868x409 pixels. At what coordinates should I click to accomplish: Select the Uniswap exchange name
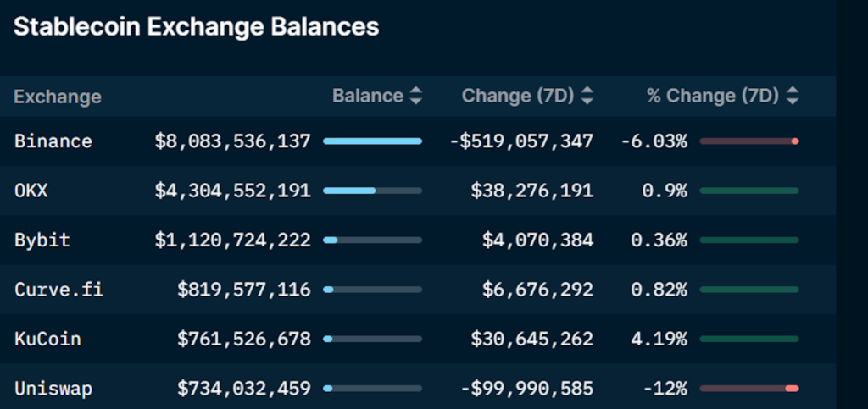point(53,389)
